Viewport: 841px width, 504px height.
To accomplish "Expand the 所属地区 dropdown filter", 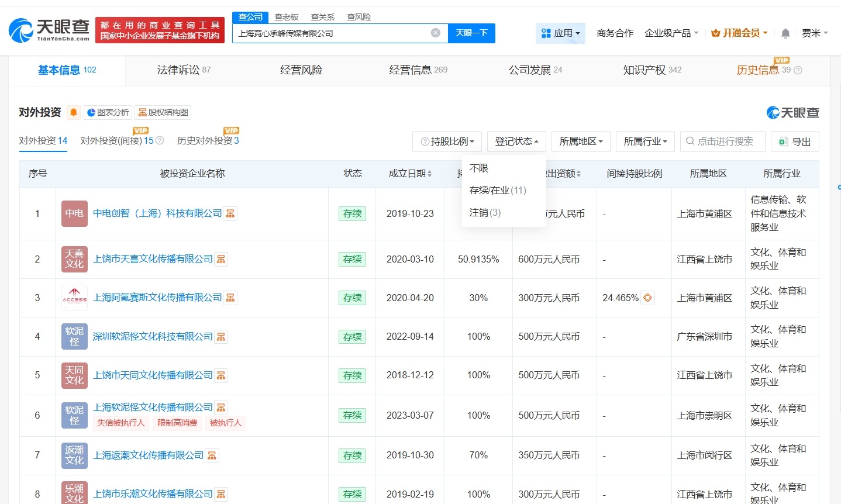I will [x=580, y=141].
